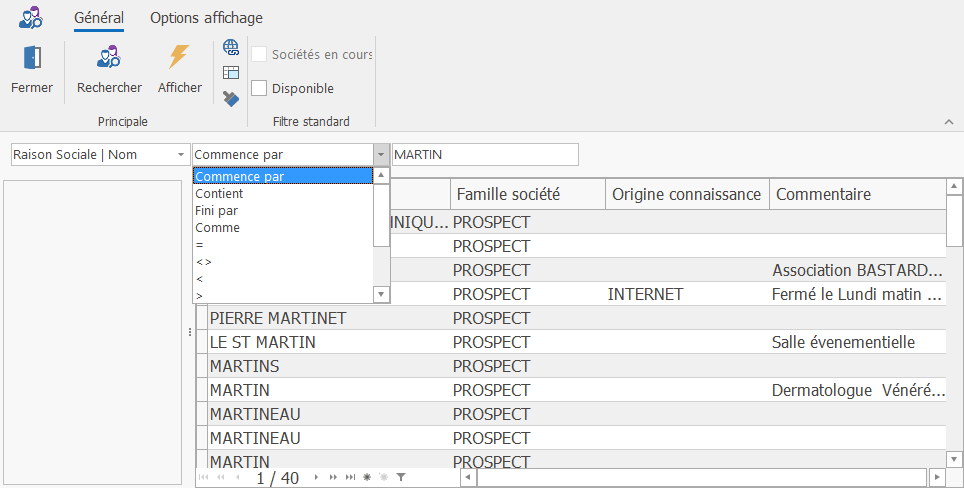
Task: Click the Rechercher people search icon
Action: [x=109, y=58]
